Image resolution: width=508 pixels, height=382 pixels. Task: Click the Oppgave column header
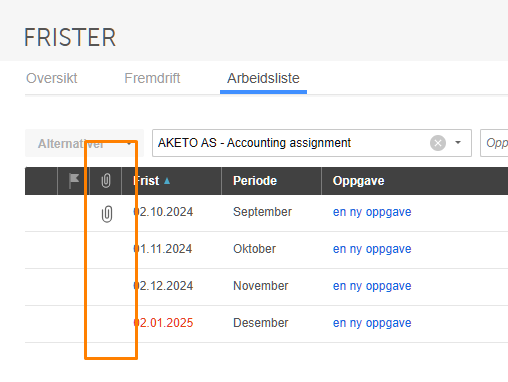pos(358,181)
